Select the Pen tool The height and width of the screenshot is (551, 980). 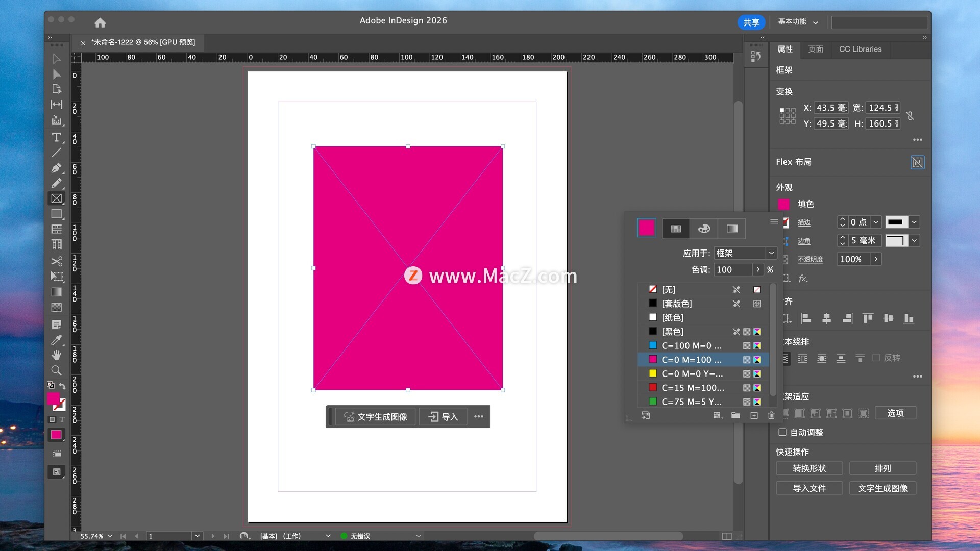(56, 168)
